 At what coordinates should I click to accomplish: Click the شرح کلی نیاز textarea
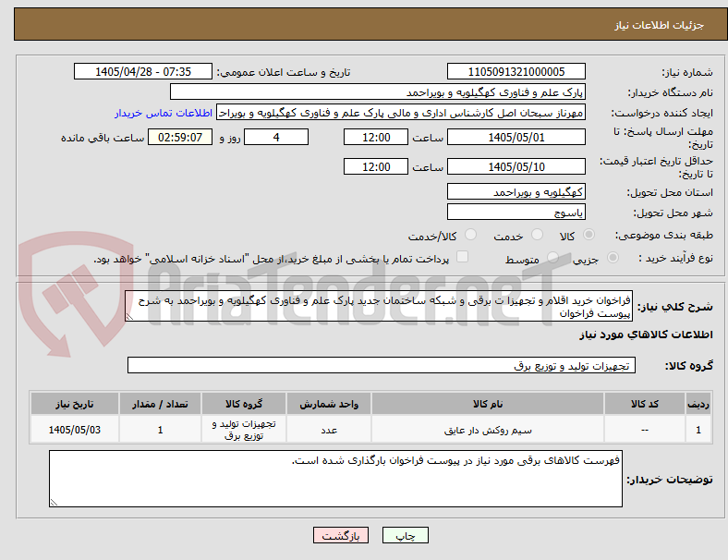[379, 306]
